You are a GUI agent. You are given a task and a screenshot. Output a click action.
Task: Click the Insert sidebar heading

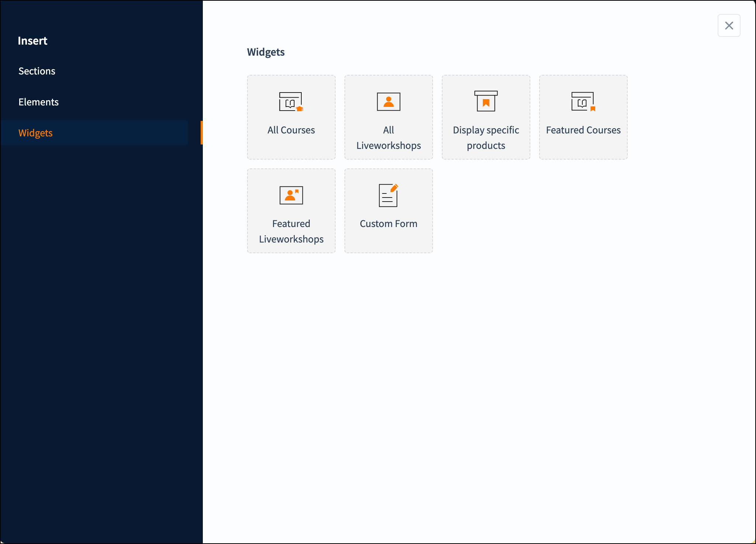[32, 41]
